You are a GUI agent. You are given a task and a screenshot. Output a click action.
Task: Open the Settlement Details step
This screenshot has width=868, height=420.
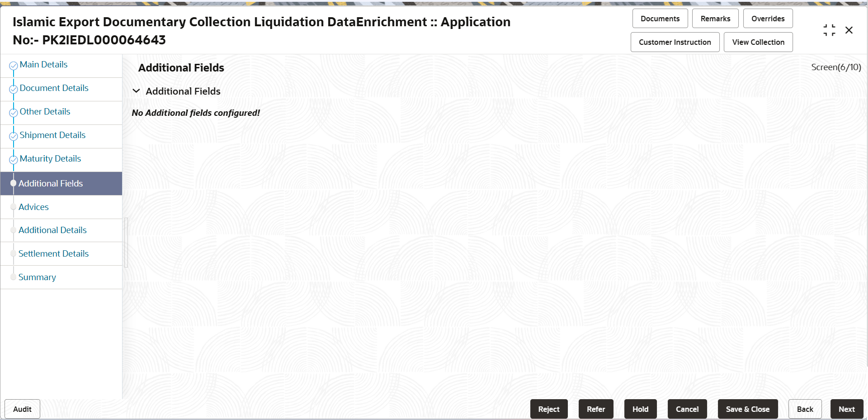click(54, 253)
